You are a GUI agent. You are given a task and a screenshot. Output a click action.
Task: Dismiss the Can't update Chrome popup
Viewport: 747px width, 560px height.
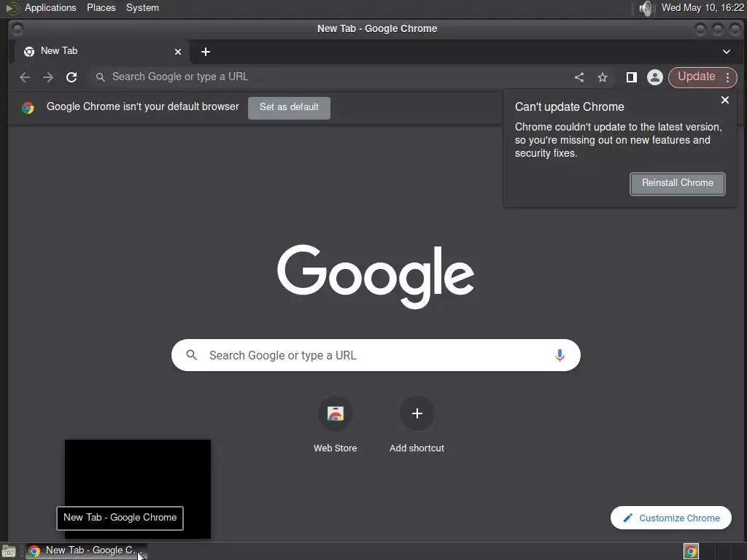click(724, 100)
